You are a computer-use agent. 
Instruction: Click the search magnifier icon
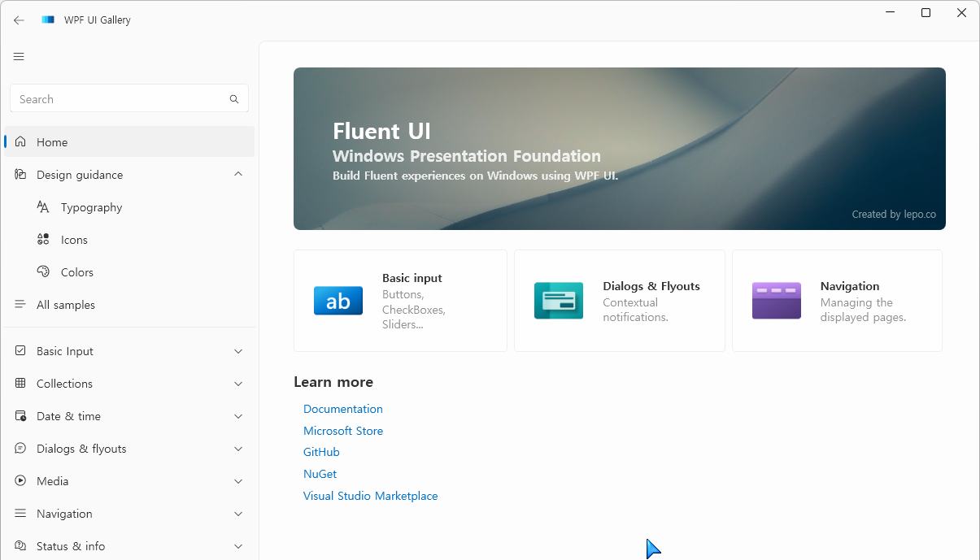click(234, 99)
